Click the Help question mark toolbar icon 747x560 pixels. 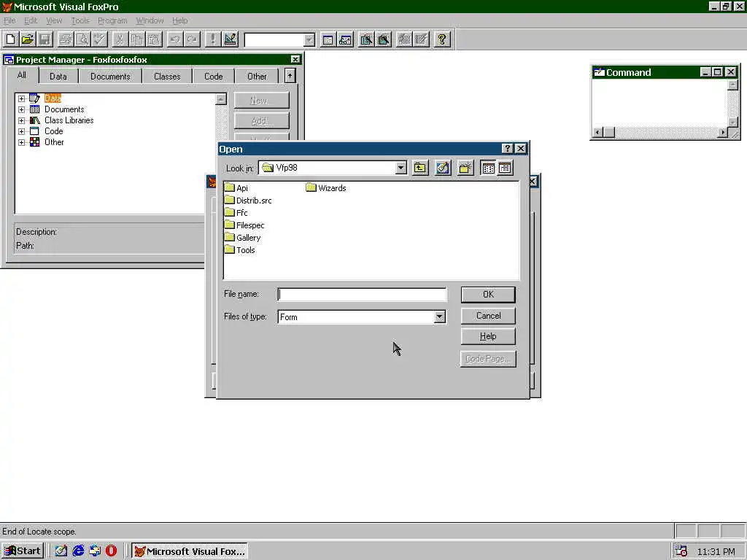coord(442,39)
